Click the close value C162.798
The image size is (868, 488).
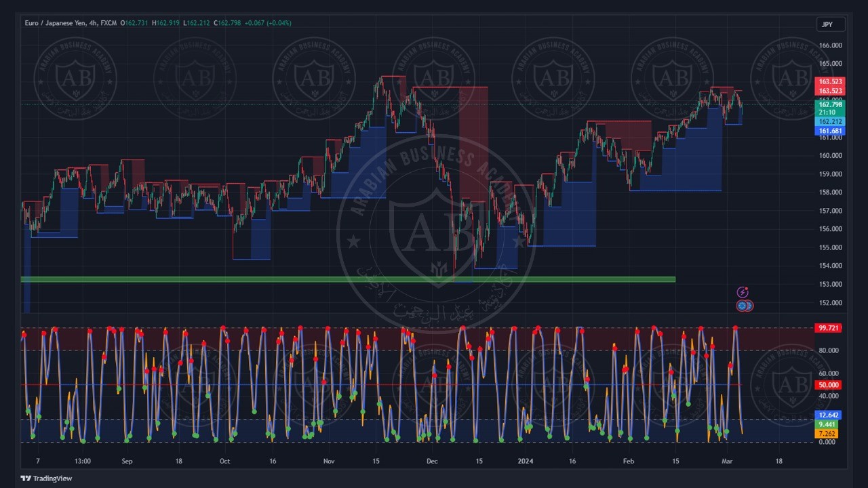[228, 23]
